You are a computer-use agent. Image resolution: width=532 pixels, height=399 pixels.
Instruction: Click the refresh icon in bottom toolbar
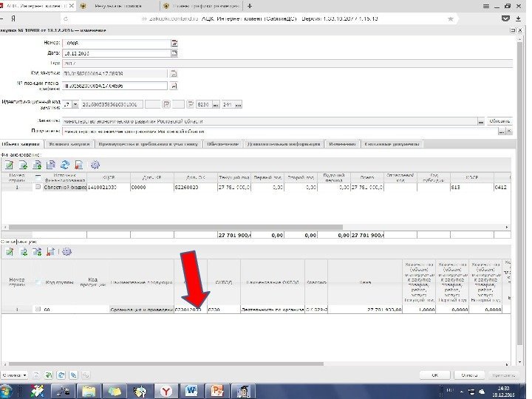click(x=61, y=375)
